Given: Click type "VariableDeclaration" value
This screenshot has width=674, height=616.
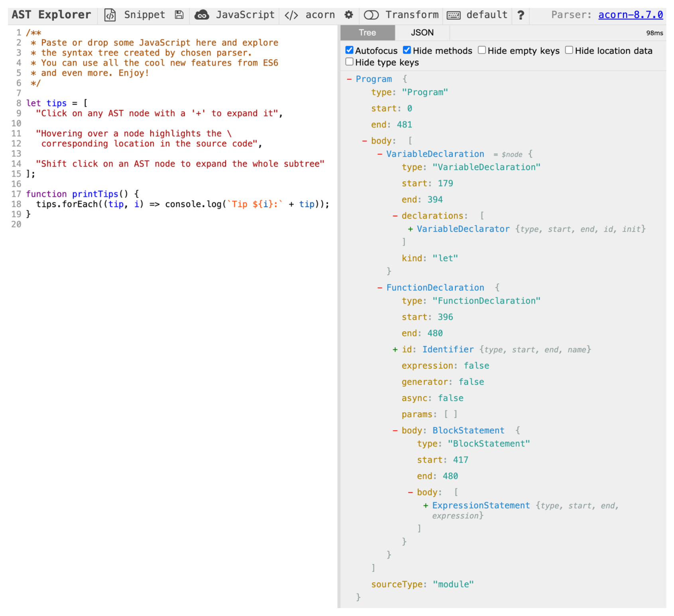Looking at the screenshot, I should coord(486,167).
